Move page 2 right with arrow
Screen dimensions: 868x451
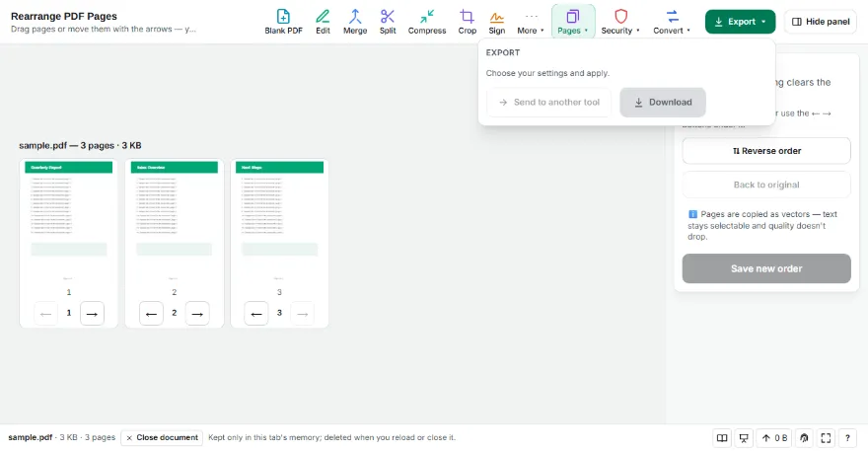click(197, 314)
